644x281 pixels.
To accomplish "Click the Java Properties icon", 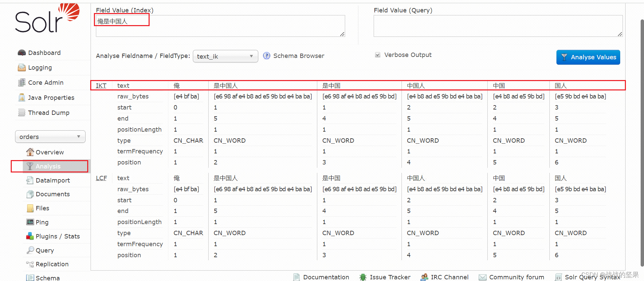I will coord(22,97).
